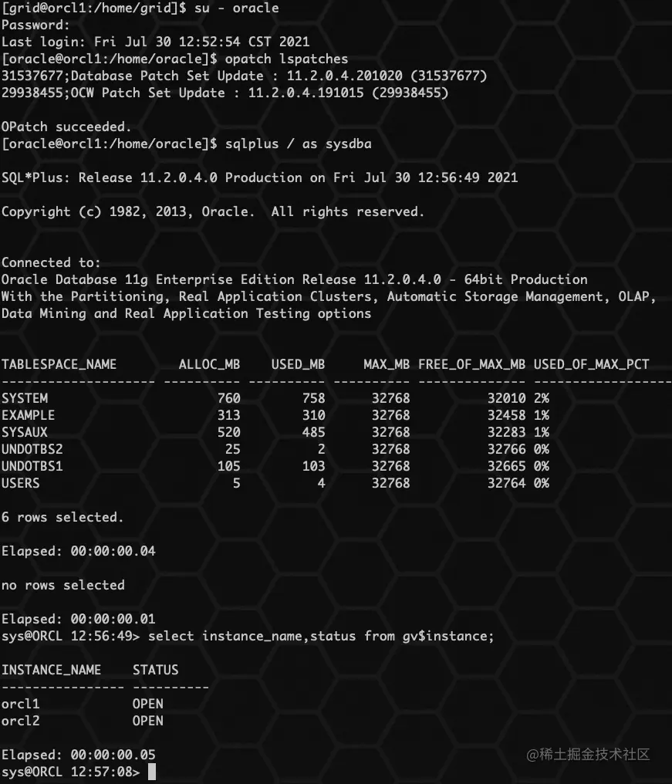Click the Oracle Database 11g Enterprise Edition line
The image size is (672, 784).
click(295, 280)
